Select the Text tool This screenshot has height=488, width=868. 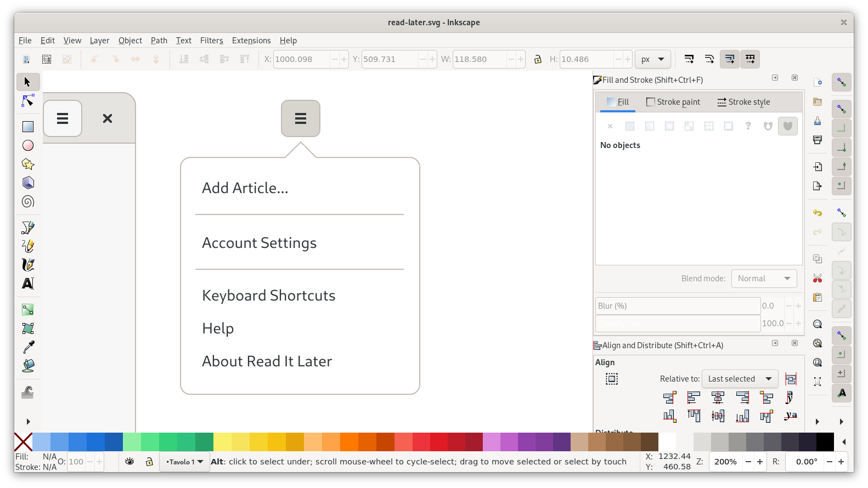[28, 283]
